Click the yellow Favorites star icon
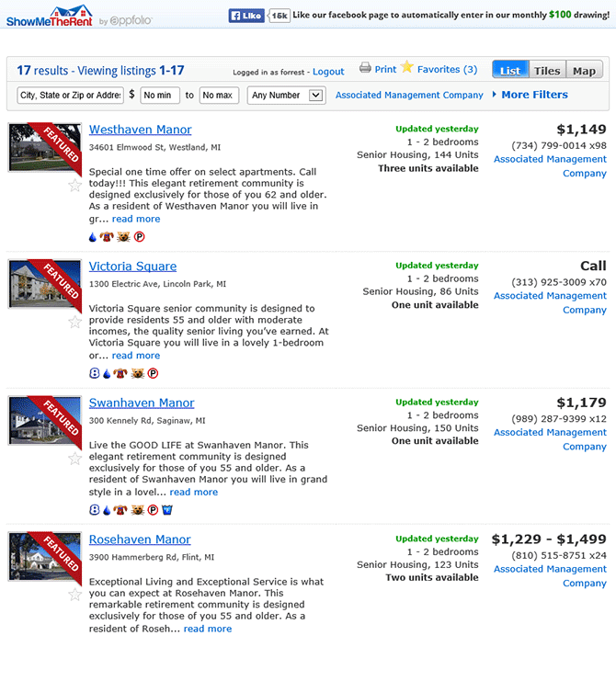The image size is (616, 681). click(x=406, y=67)
